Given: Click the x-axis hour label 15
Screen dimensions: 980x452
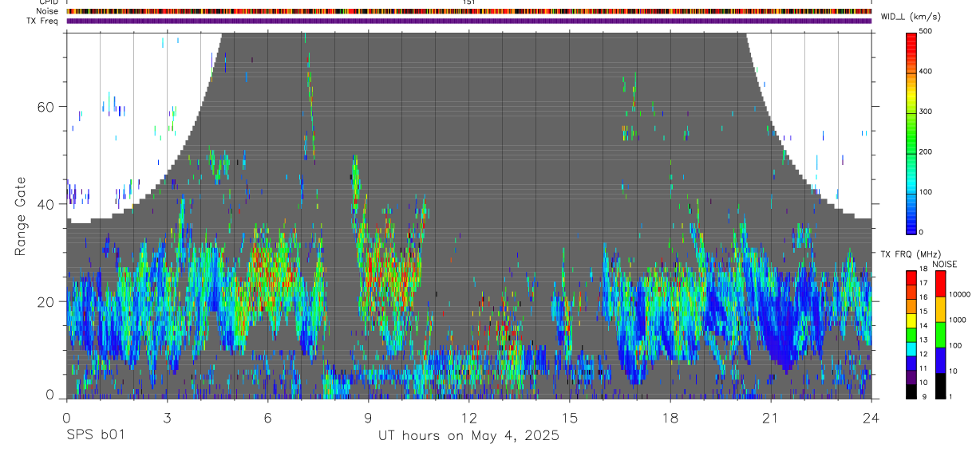Looking at the screenshot, I should point(570,416).
